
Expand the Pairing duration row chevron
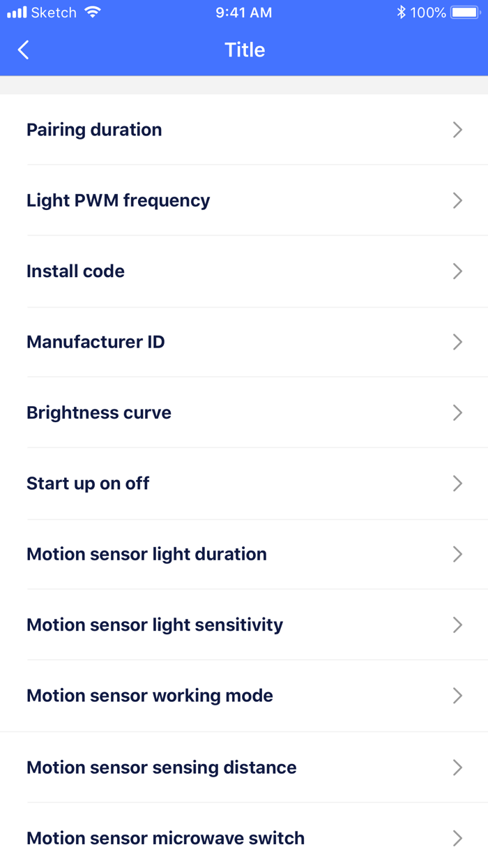457,130
